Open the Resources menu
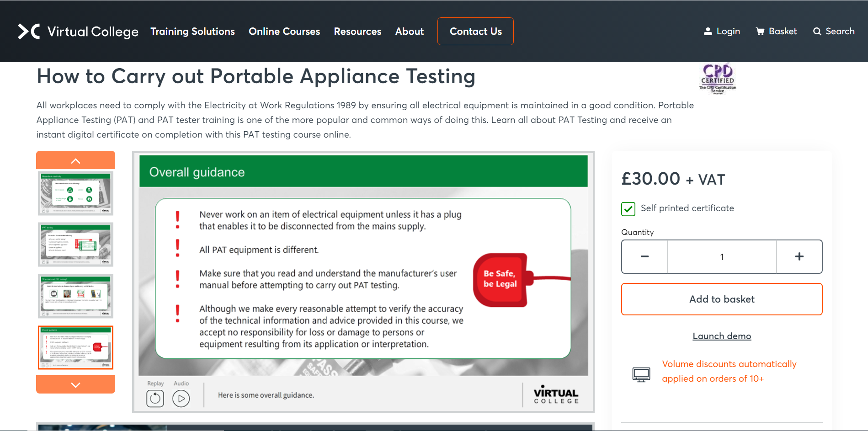The height and width of the screenshot is (431, 868). (357, 32)
